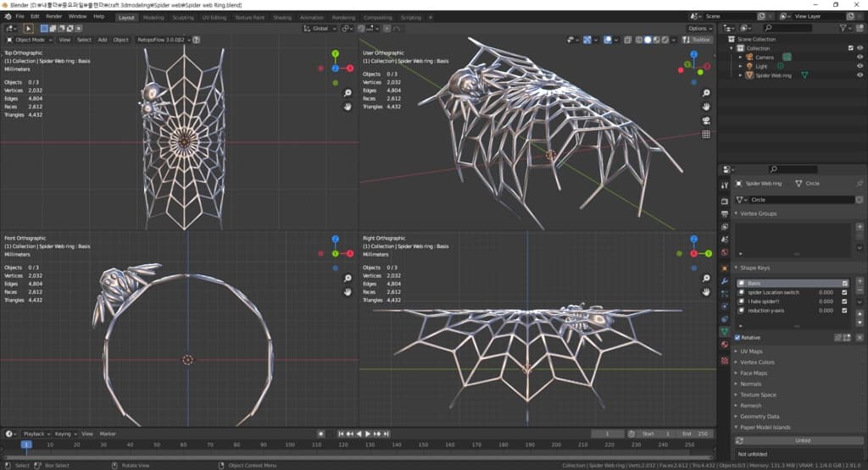The image size is (868, 470).
Task: Open the Object Mode dropdown
Action: [x=32, y=39]
